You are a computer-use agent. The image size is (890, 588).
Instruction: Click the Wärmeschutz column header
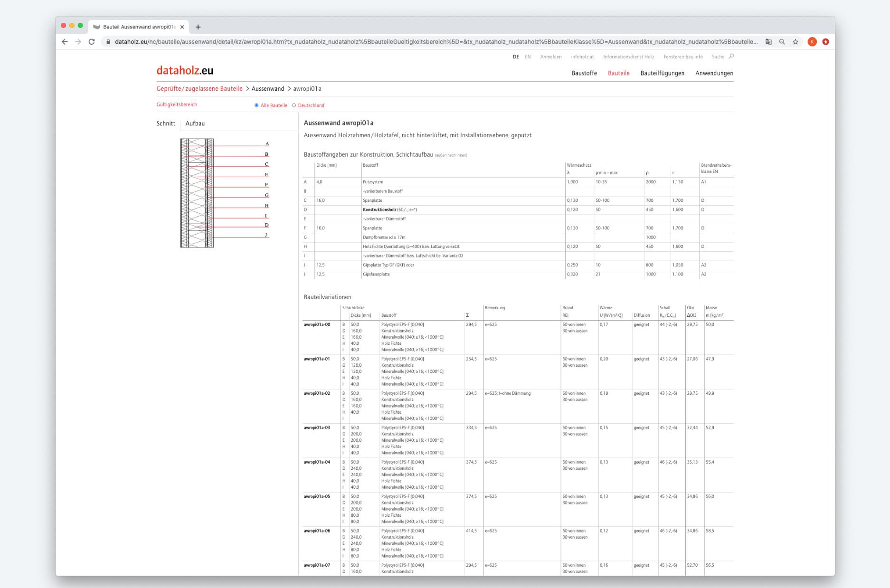[x=579, y=165]
